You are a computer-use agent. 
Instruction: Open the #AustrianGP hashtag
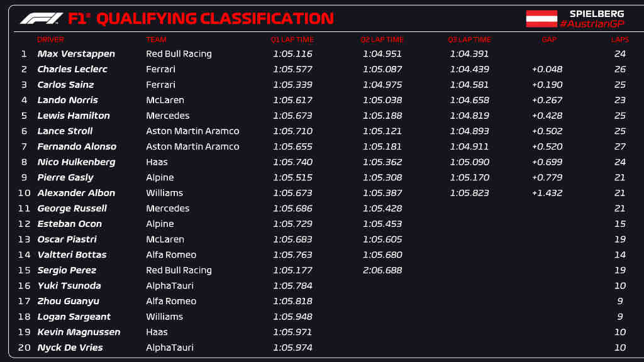(592, 24)
